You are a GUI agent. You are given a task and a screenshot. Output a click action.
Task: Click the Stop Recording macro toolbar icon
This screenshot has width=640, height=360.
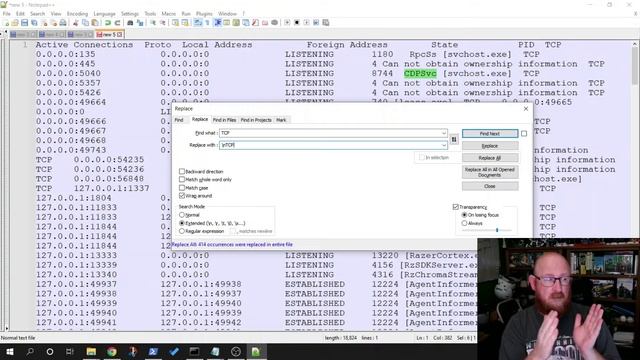coord(297,23)
